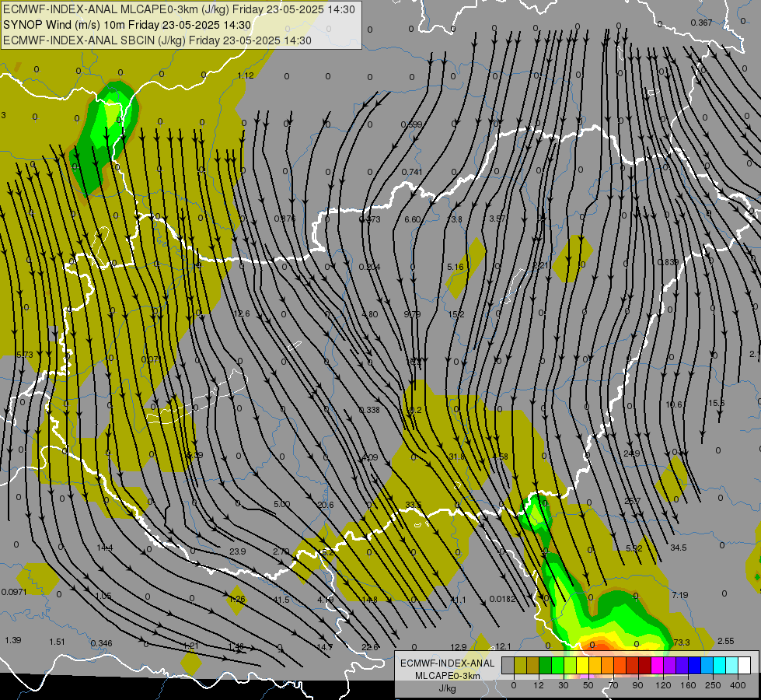Click the 10.6 value on the map
The width and height of the screenshot is (761, 700).
pos(674,404)
